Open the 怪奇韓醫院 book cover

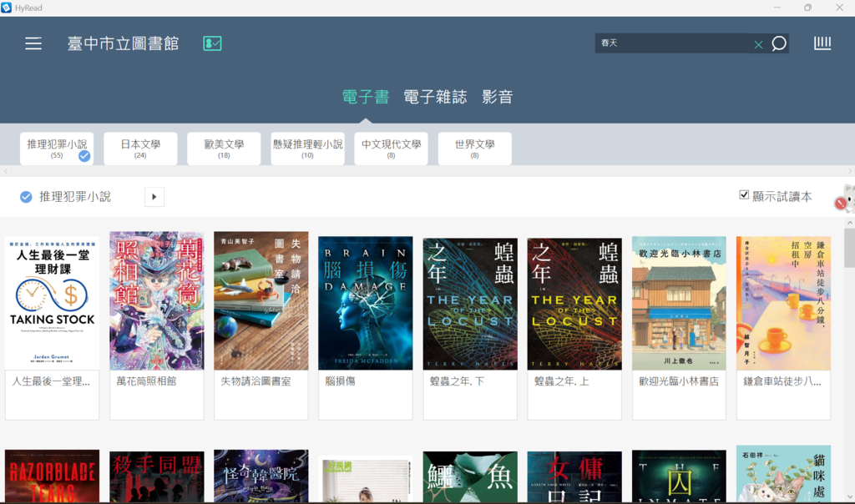[261, 476]
